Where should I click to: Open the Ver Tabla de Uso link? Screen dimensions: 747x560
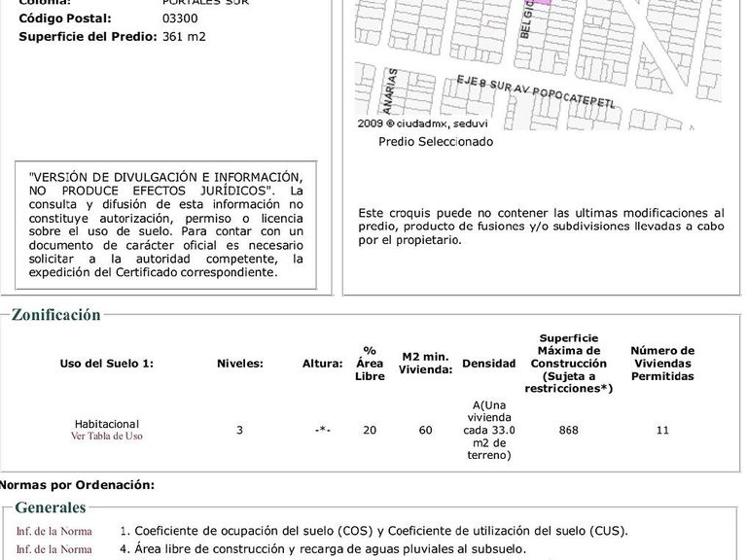click(107, 436)
